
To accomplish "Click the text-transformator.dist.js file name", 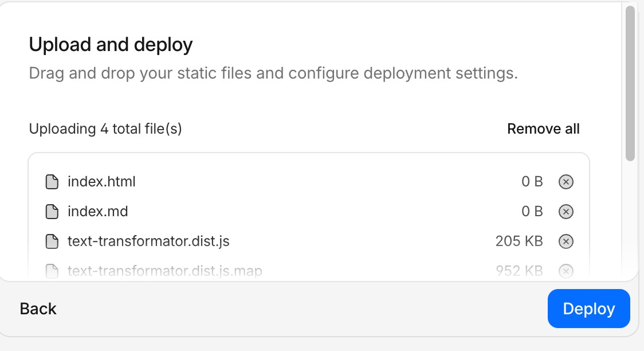I will [148, 241].
